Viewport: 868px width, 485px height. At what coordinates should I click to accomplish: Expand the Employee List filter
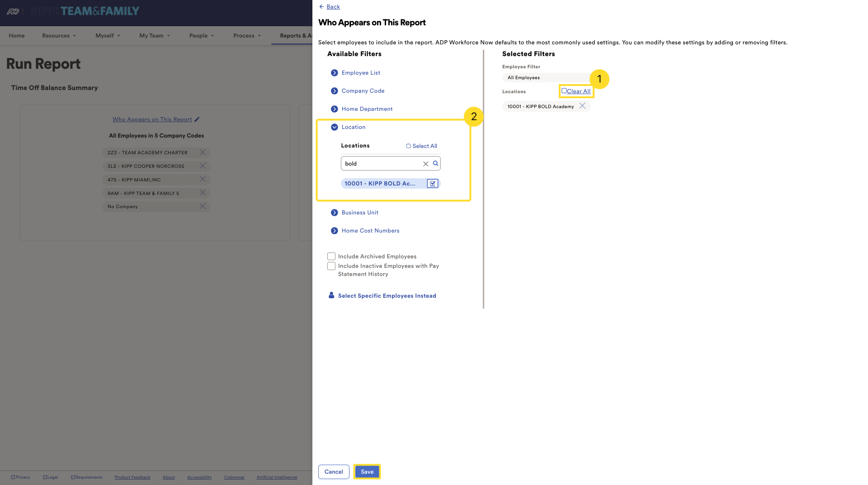click(x=335, y=73)
